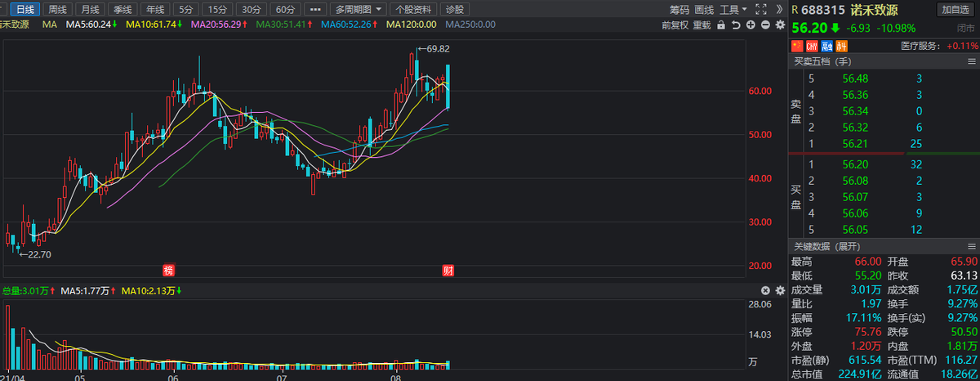The width and height of the screenshot is (980, 381).
Task: Open main chart settings gear icon
Action: coord(779,25)
